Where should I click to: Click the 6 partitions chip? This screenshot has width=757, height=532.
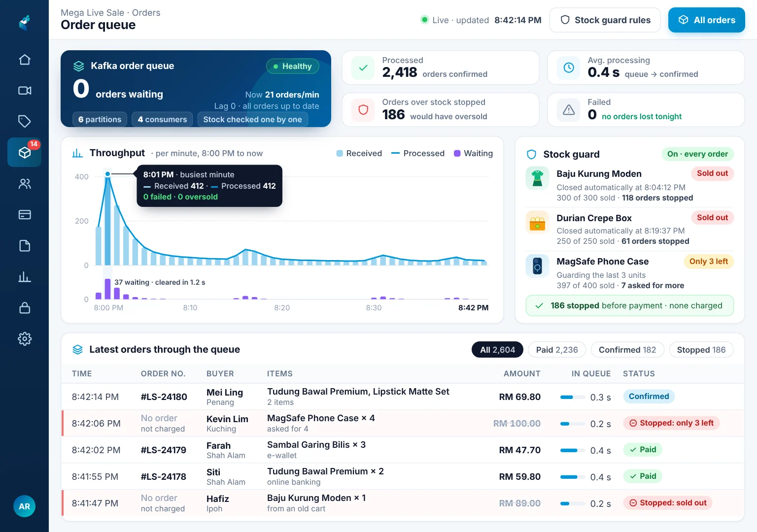100,119
